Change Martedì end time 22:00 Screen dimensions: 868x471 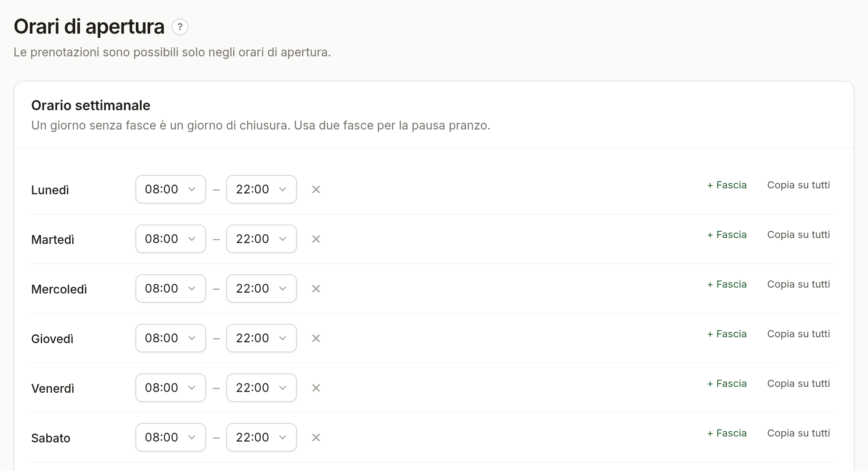pos(262,239)
